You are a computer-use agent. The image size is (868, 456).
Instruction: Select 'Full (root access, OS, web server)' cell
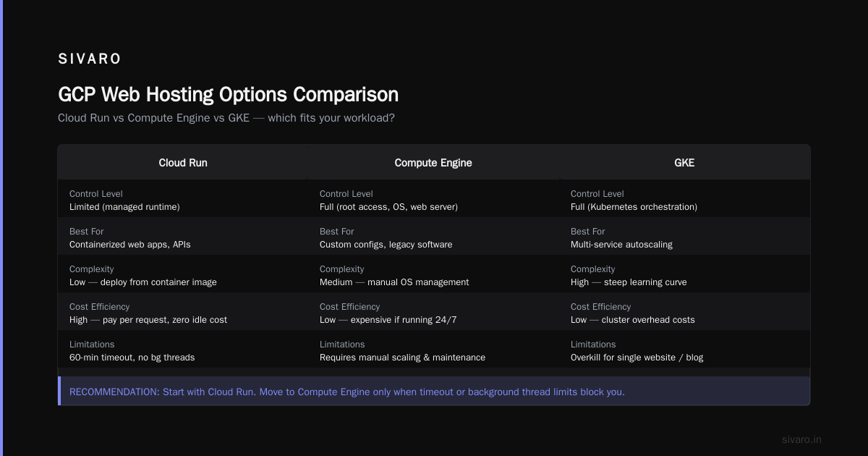pos(433,200)
